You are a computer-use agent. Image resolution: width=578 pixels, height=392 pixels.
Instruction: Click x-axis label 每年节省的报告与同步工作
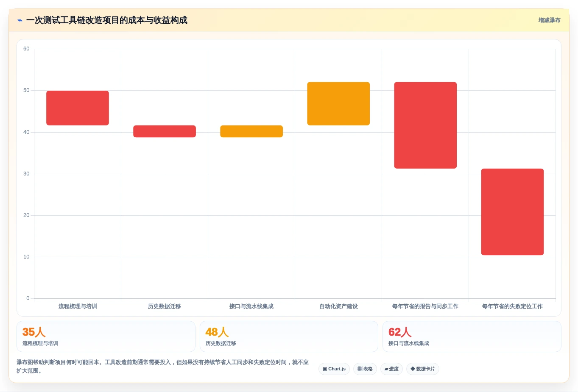(425, 306)
